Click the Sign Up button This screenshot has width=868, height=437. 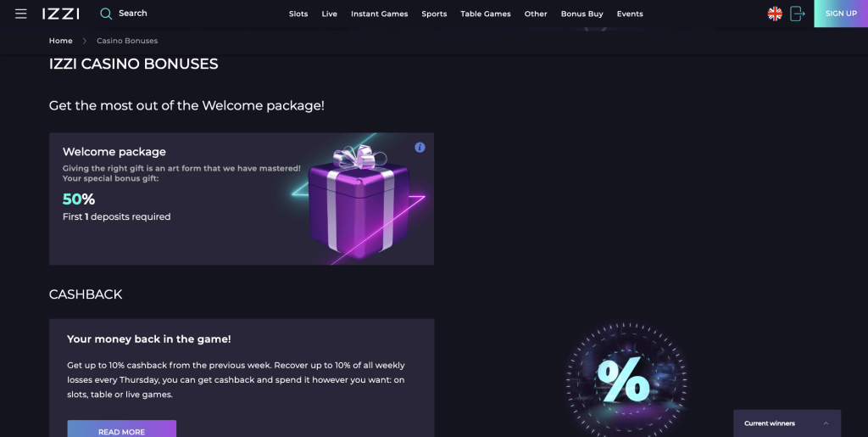(841, 14)
